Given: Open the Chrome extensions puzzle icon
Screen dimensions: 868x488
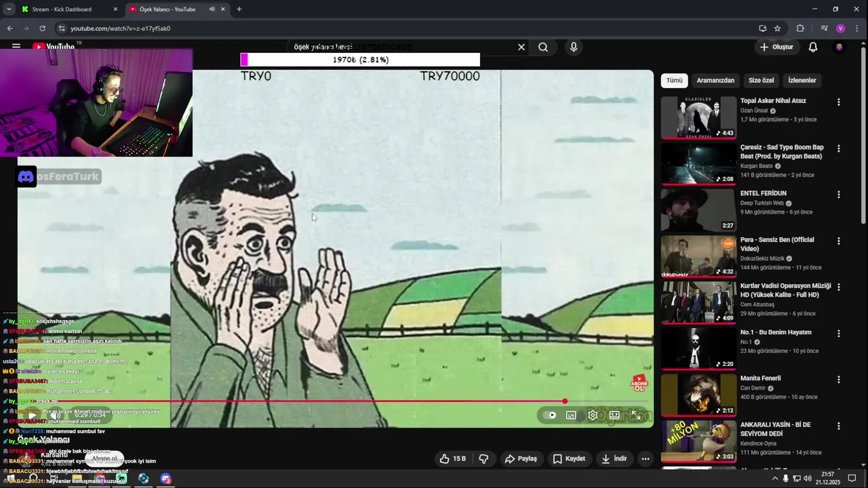Looking at the screenshot, I should (800, 28).
